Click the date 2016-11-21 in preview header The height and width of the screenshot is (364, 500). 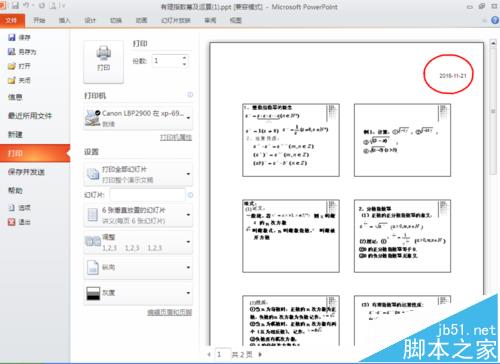click(453, 76)
